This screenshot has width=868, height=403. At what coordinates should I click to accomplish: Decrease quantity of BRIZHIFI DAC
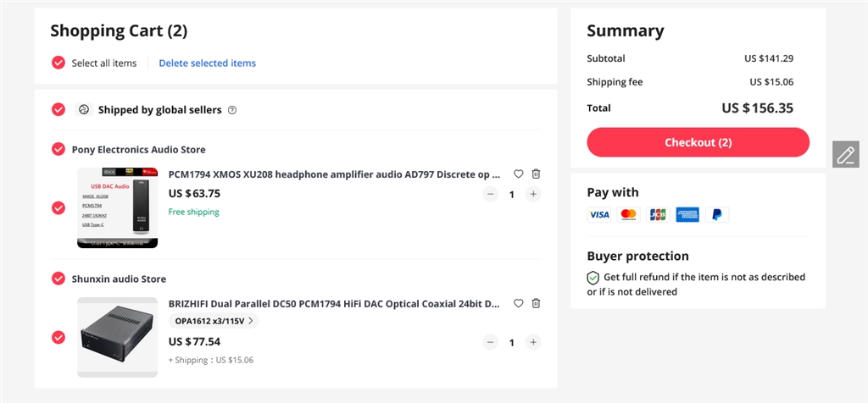[x=490, y=342]
